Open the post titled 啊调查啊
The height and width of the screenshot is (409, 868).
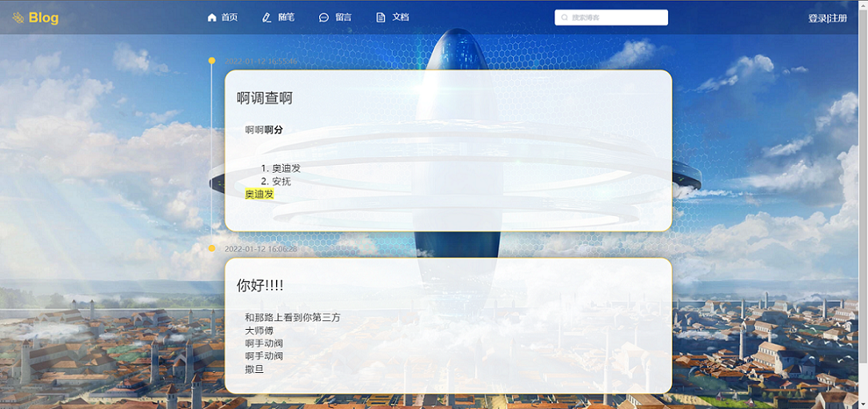click(x=265, y=98)
